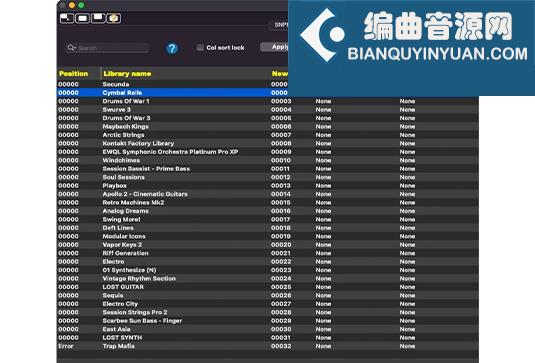Image resolution: width=535 pixels, height=363 pixels.
Task: Click the magnifier icon in the search box
Action: 71,47
